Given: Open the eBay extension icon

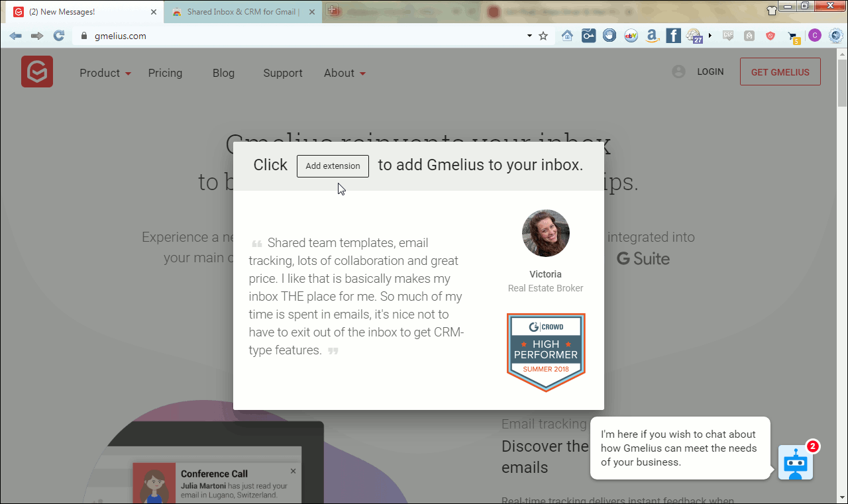Looking at the screenshot, I should coord(631,36).
